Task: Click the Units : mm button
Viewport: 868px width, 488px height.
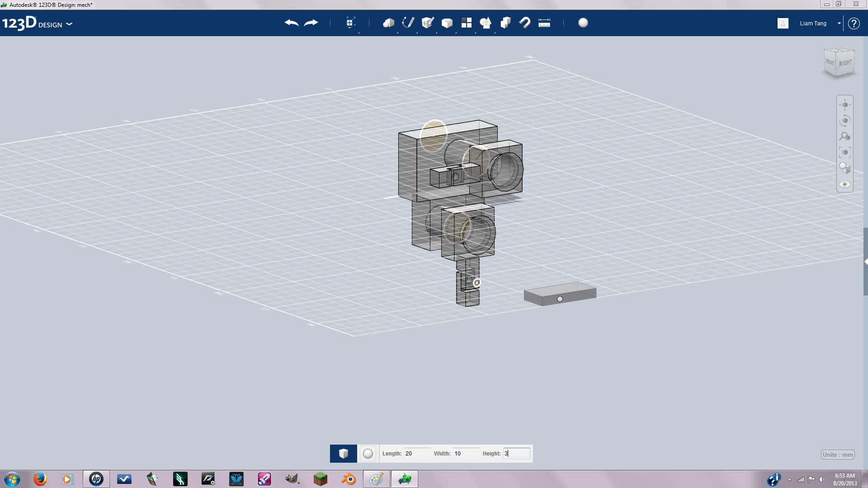Action: pyautogui.click(x=838, y=455)
